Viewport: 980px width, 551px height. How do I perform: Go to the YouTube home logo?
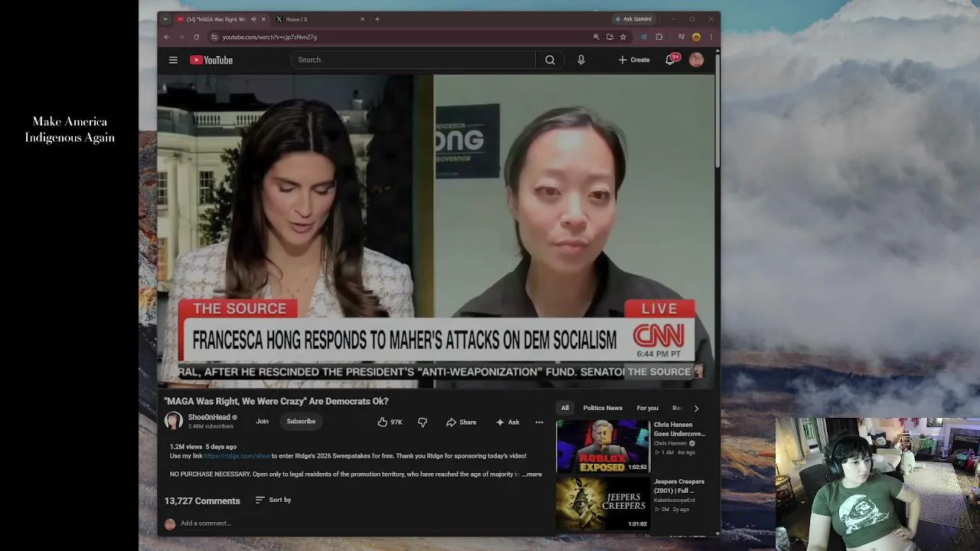click(211, 60)
